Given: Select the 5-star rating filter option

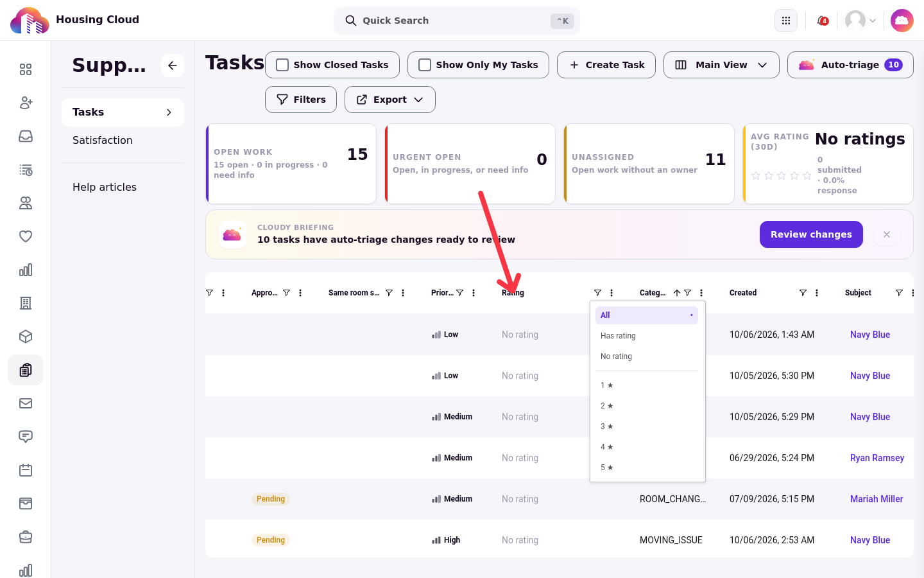Looking at the screenshot, I should pyautogui.click(x=647, y=468).
